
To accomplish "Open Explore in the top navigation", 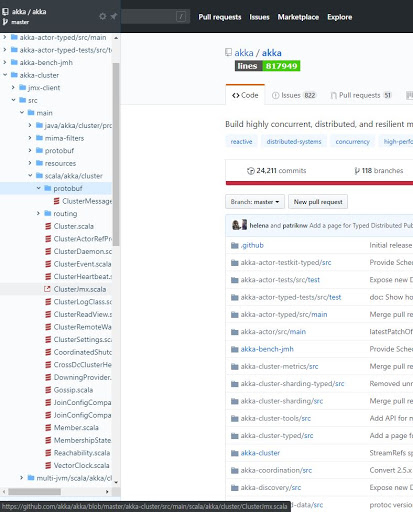I will pos(340,17).
